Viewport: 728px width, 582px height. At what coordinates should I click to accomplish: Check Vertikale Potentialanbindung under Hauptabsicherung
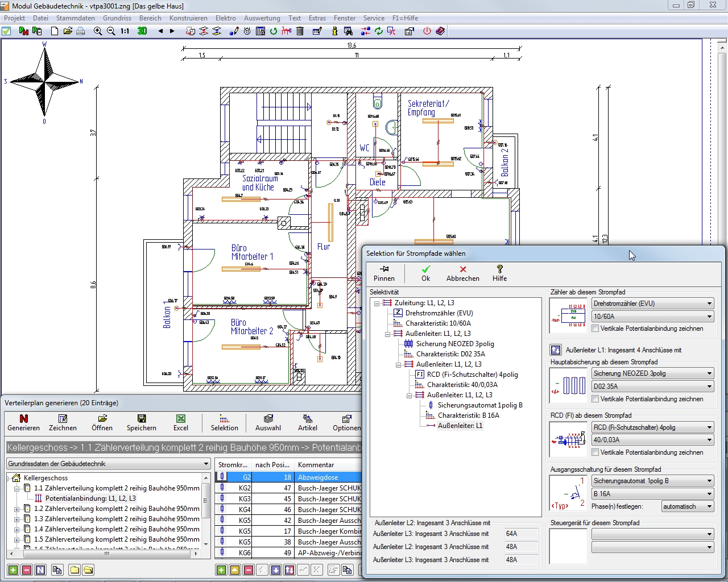click(595, 399)
